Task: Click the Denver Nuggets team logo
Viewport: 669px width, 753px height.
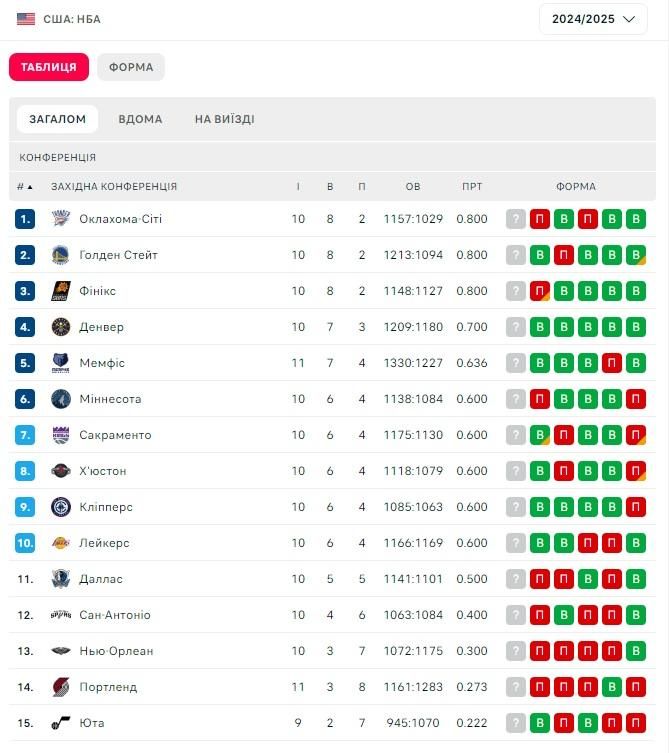Action: tap(60, 327)
